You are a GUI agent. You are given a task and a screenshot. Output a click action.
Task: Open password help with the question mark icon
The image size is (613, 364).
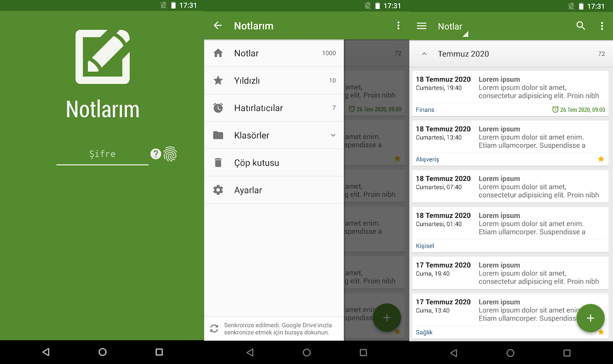155,154
